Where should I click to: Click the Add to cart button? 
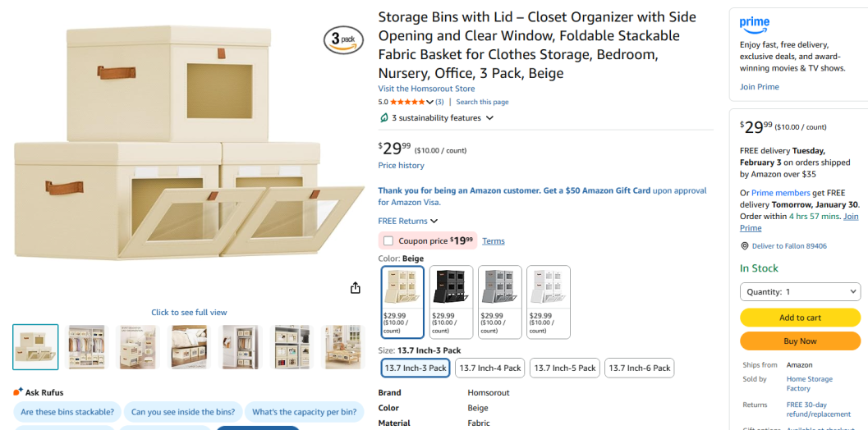(x=800, y=318)
